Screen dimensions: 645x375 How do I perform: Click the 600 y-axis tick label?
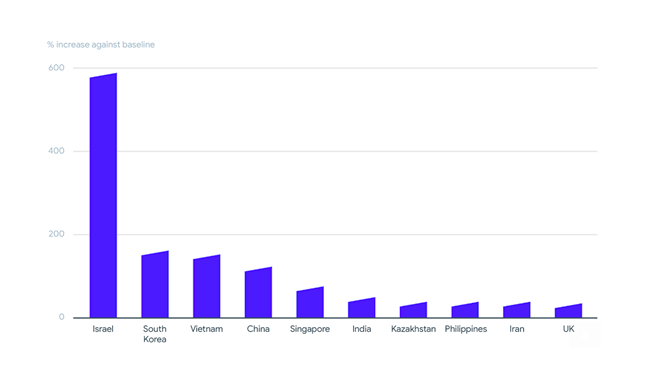click(56, 68)
